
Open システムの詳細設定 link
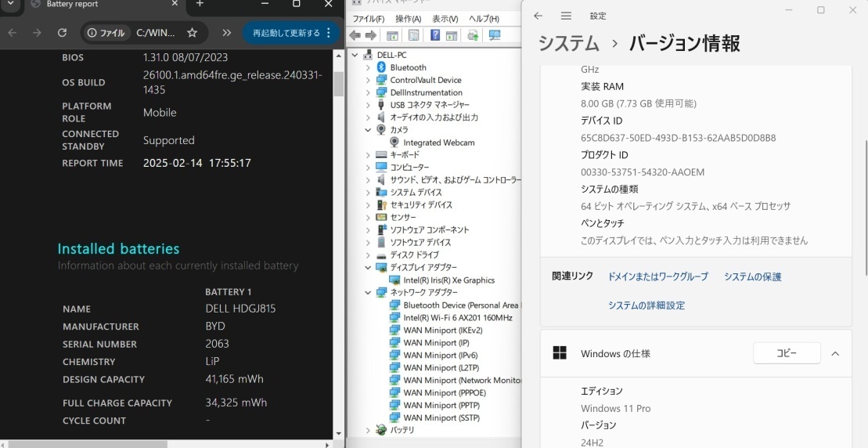click(x=646, y=305)
